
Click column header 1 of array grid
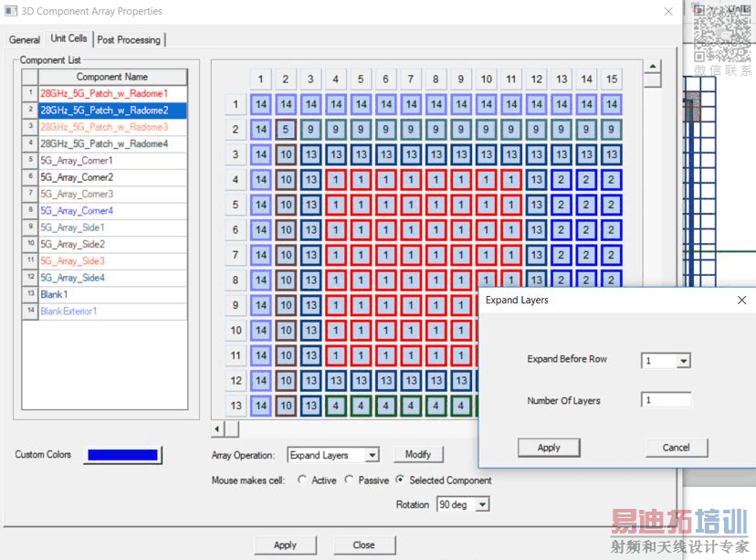261,79
